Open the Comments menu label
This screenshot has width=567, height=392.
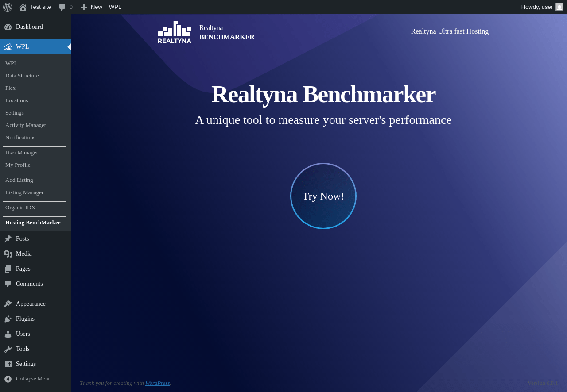click(x=29, y=284)
